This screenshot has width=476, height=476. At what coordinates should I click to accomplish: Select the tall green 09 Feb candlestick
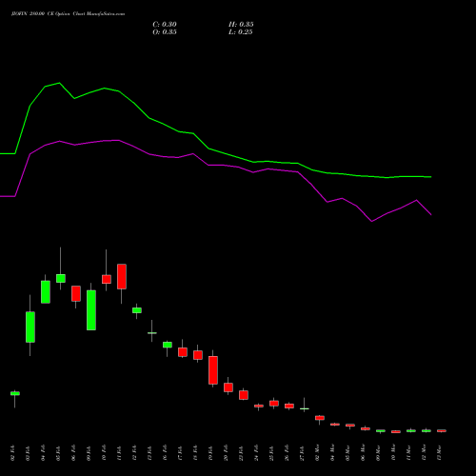click(x=91, y=310)
